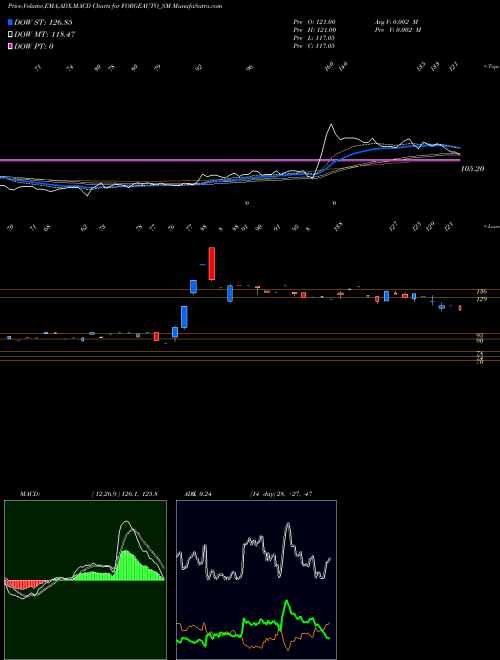Click the 'Pre V: 0.002 M' volume text
This screenshot has height=660, width=500.
397,30
